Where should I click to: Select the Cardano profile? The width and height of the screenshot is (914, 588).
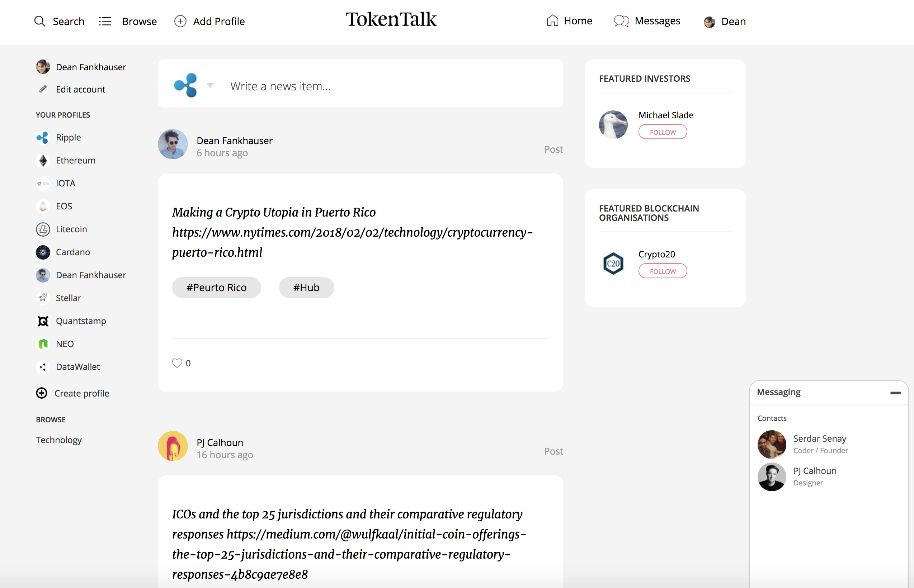[72, 252]
